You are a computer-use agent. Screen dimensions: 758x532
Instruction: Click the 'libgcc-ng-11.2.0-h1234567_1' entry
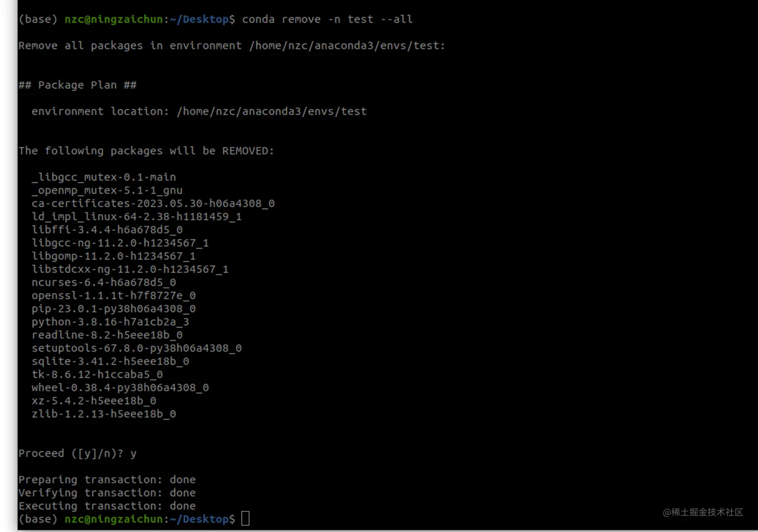coord(120,243)
